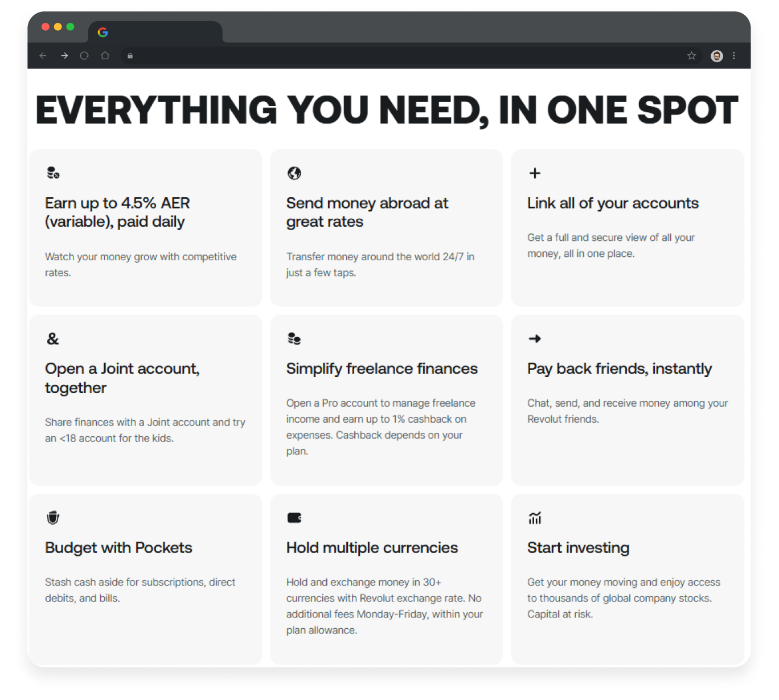The width and height of the screenshot is (779, 700).
Task: Select the Google tab favicon
Action: 102,32
